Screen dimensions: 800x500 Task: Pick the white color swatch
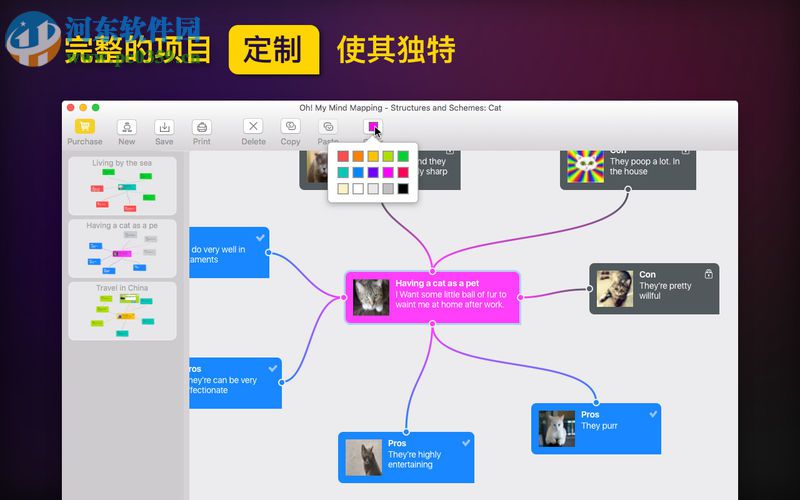[x=358, y=189]
